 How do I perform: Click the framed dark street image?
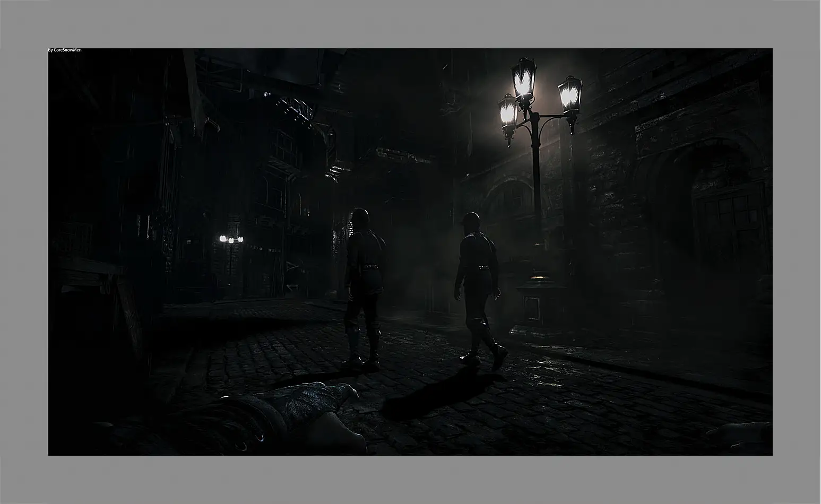410,251
